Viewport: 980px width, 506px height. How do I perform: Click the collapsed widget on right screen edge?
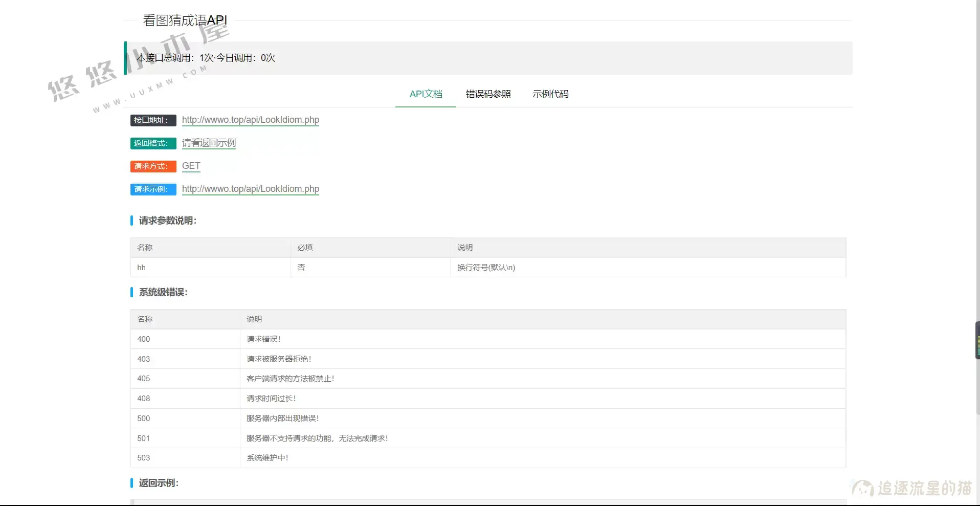[976, 339]
